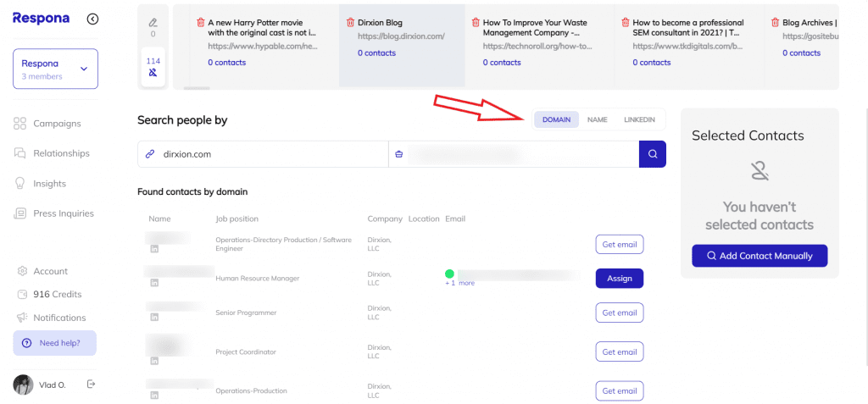The width and height of the screenshot is (868, 404).
Task: Delete the Blog Archives opportunity
Action: [775, 23]
